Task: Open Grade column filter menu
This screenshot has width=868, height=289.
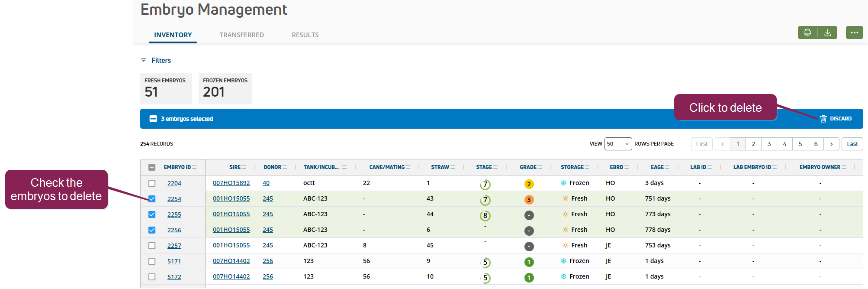Action: (540, 167)
